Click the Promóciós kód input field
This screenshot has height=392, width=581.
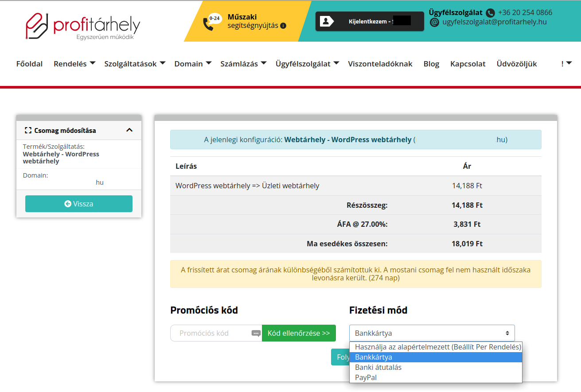click(216, 333)
